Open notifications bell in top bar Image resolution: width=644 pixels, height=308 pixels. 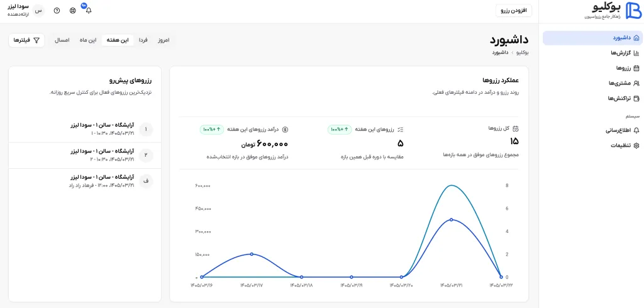click(88, 11)
